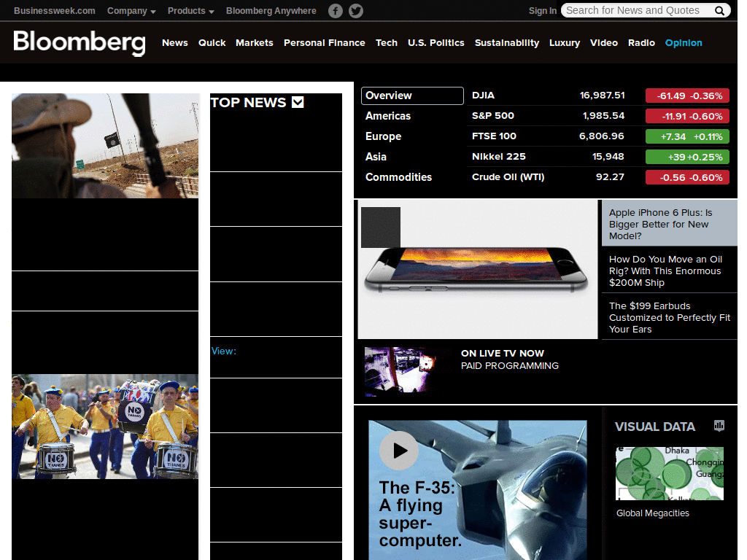Select the Overview market tab

point(412,96)
